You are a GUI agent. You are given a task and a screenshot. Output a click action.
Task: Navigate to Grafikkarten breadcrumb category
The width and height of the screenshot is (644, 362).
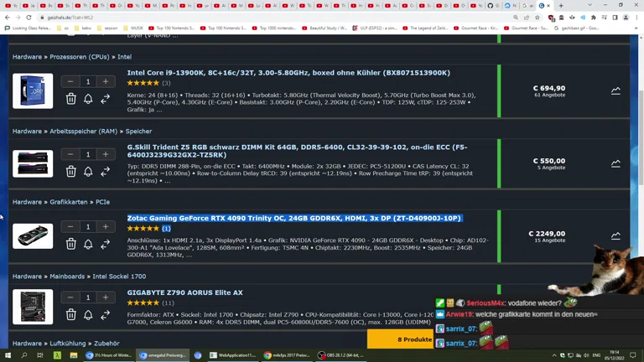[68, 202]
